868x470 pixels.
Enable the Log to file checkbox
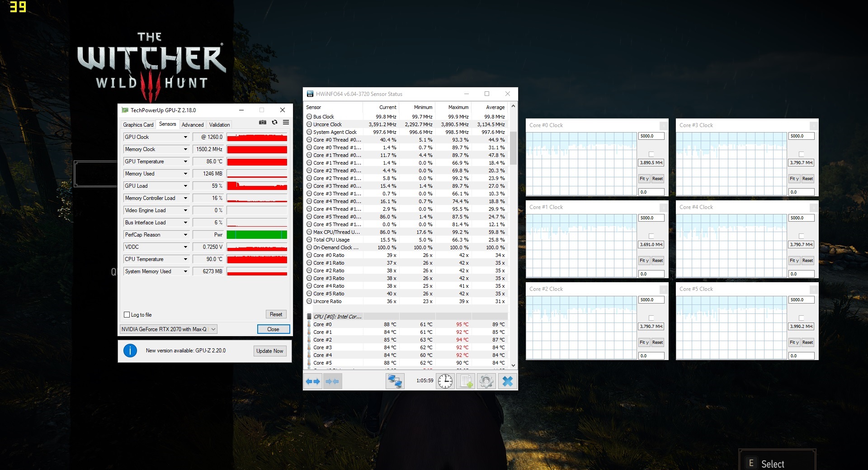(127, 315)
